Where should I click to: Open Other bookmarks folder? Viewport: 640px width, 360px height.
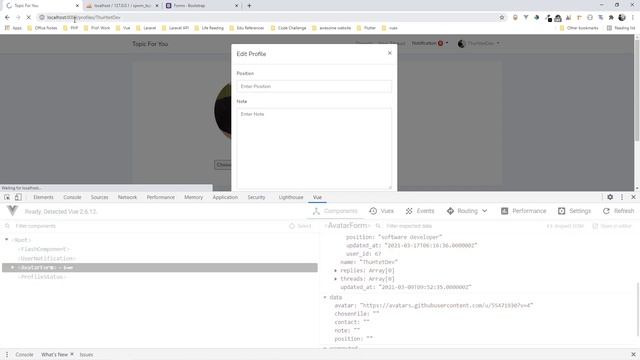click(579, 28)
